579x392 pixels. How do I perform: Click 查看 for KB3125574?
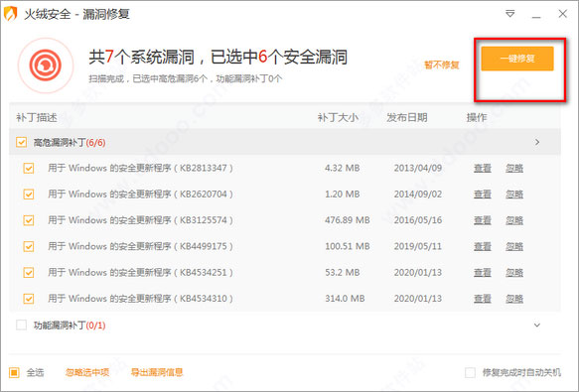[483, 220]
